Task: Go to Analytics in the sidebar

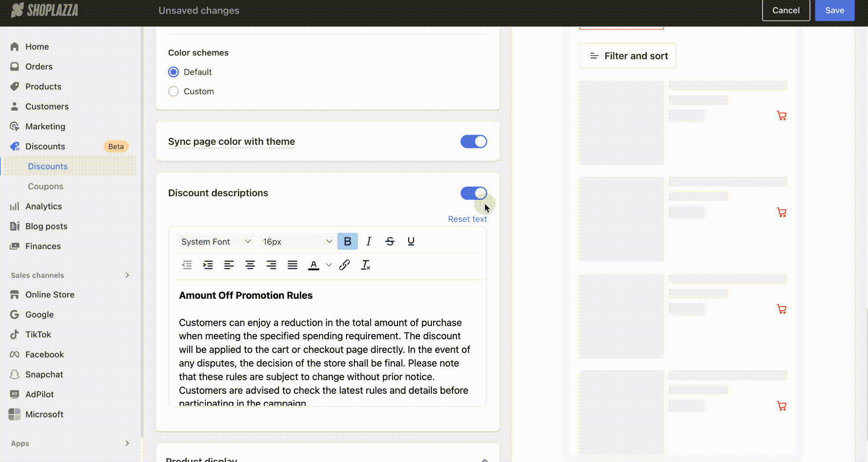Action: pyautogui.click(x=43, y=206)
